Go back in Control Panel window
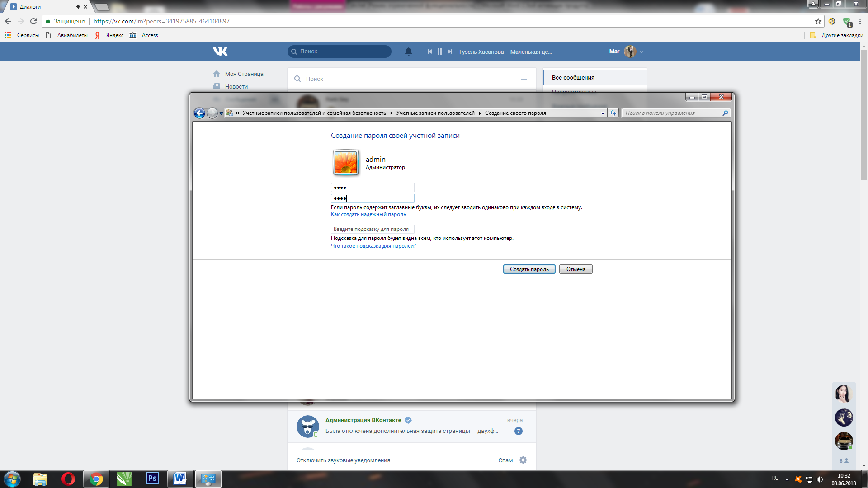Screen dimensions: 868x488 [x=199, y=113]
